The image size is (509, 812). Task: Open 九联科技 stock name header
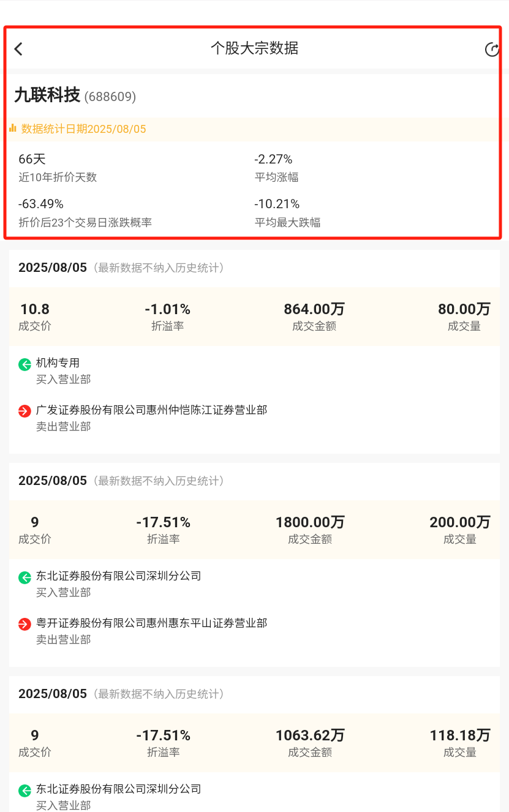click(47, 95)
